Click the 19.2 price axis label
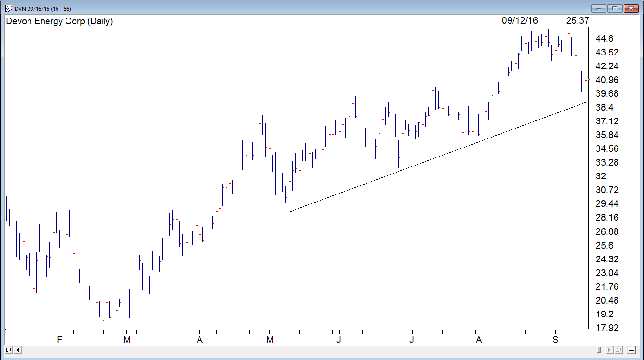Image resolution: width=644 pixels, height=360 pixels. pyautogui.click(x=604, y=314)
